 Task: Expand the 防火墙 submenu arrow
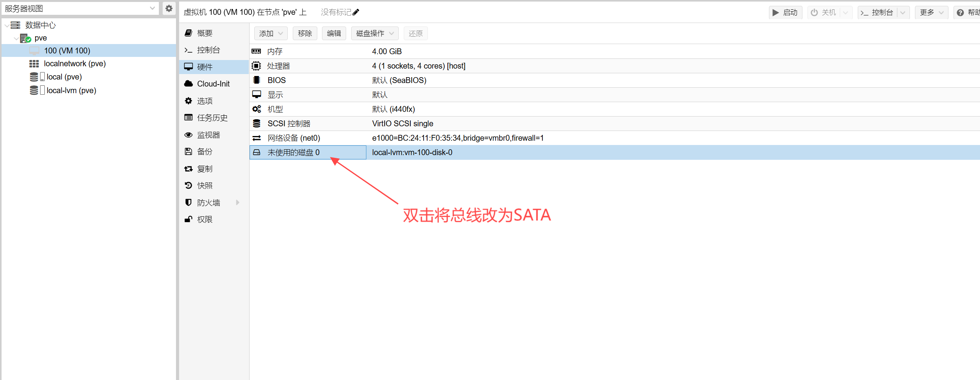(x=238, y=203)
